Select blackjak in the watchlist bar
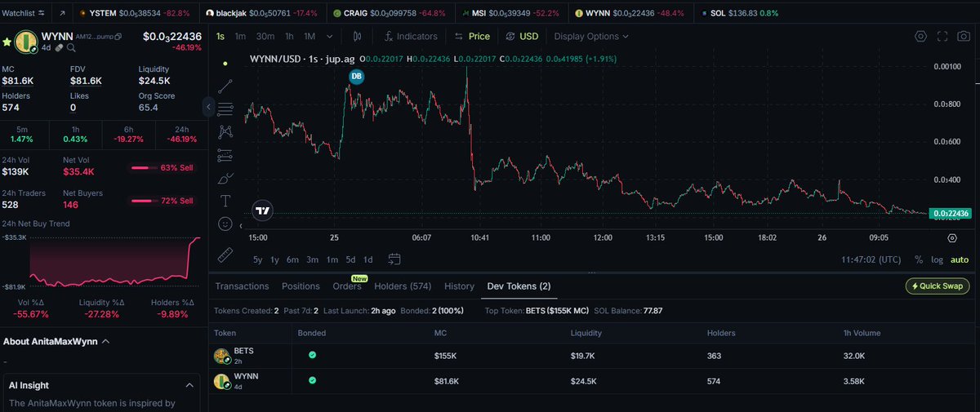Screen dimensions: 980x412 [x=262, y=14]
